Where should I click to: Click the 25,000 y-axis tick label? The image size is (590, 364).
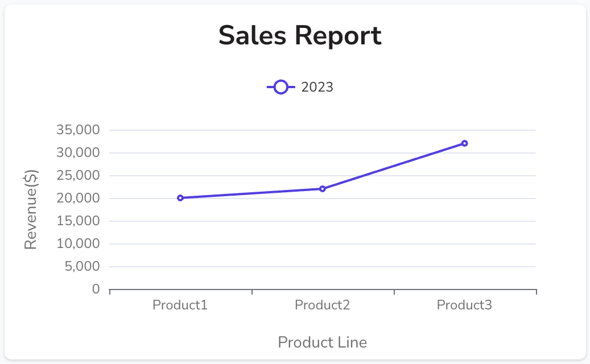79,175
